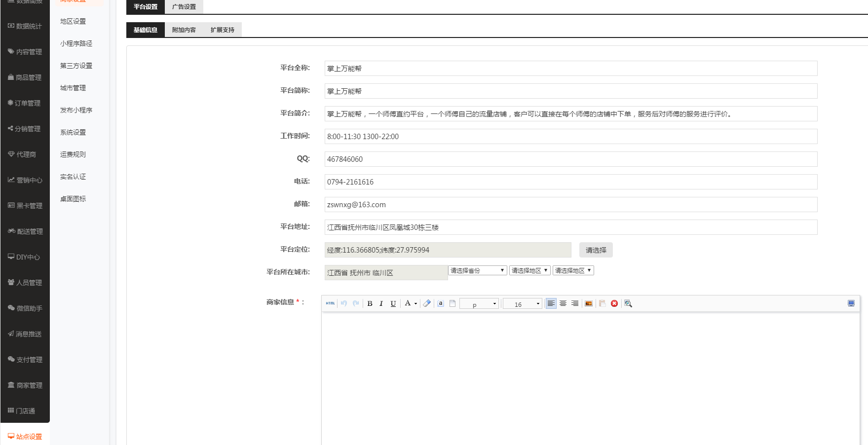Open the find/search magnifier tool in the editor

tap(628, 303)
